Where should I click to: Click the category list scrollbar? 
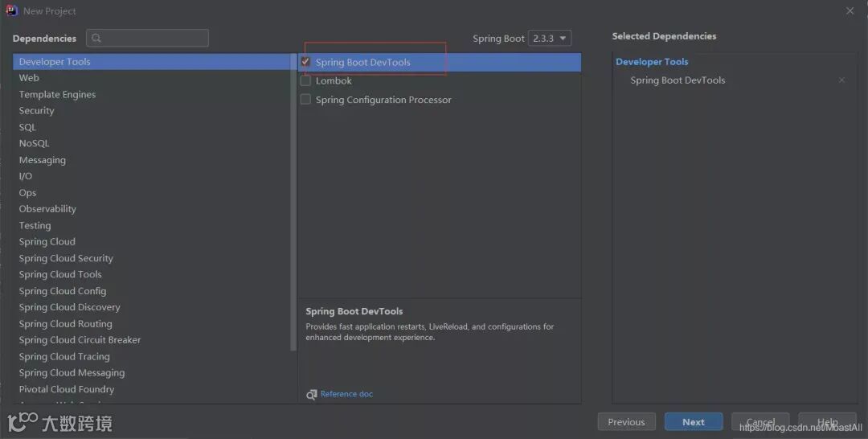293,201
